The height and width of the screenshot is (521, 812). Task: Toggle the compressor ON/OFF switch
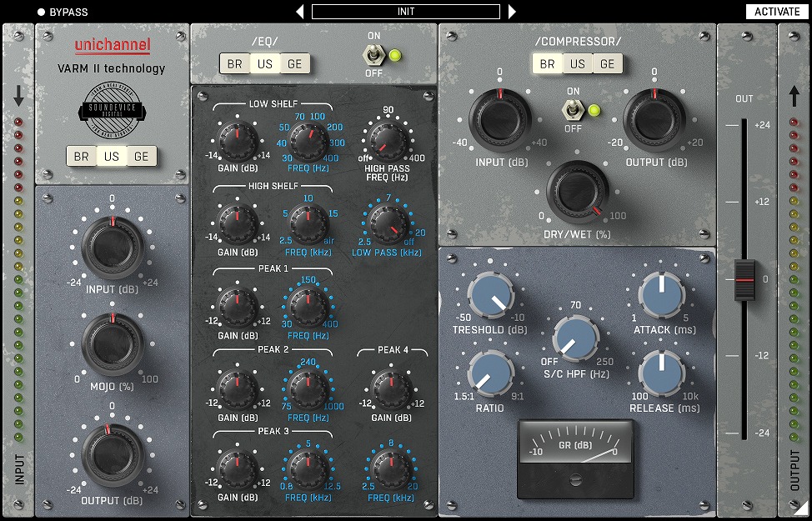[574, 110]
